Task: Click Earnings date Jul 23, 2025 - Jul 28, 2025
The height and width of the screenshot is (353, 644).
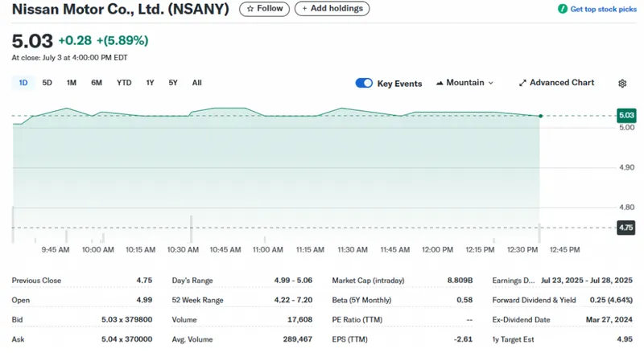Action: pyautogui.click(x=587, y=281)
